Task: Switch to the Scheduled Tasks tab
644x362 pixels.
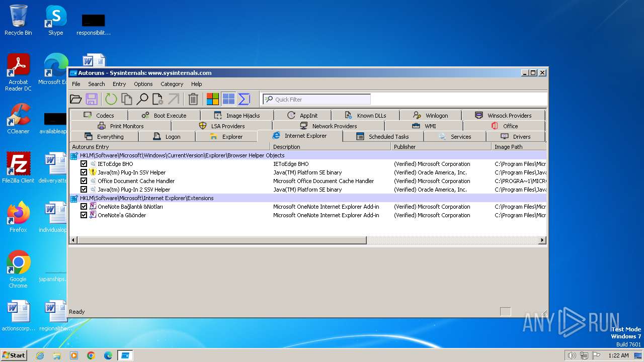Action: pos(383,137)
